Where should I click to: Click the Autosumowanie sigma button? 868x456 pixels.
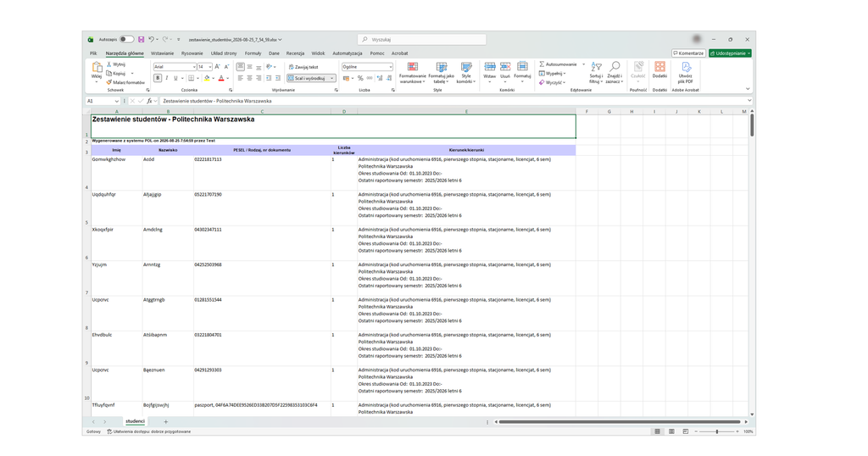558,64
